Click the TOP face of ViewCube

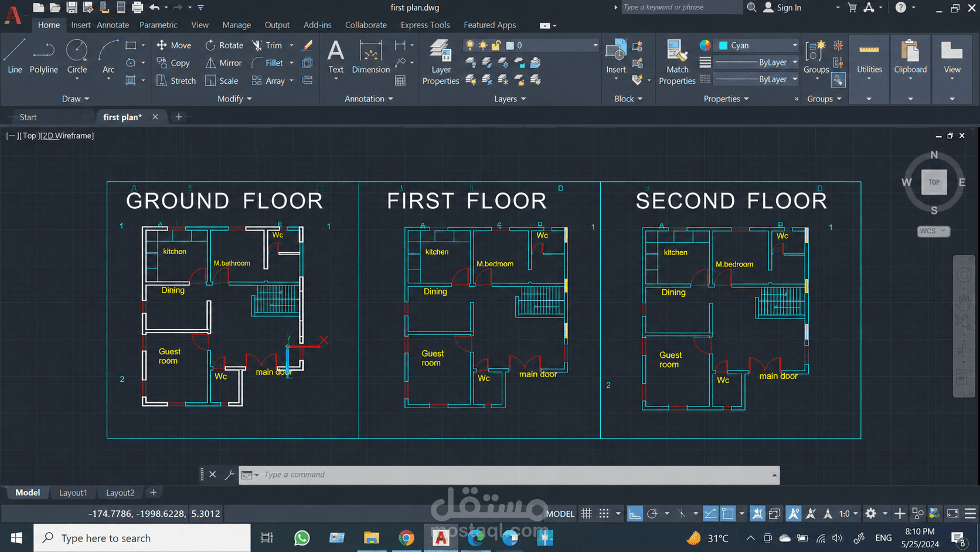tap(934, 182)
